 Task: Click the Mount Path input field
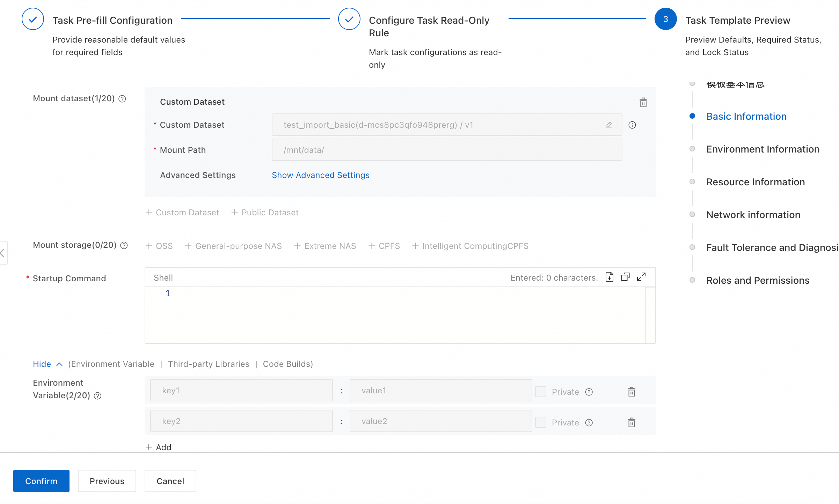pyautogui.click(x=447, y=150)
